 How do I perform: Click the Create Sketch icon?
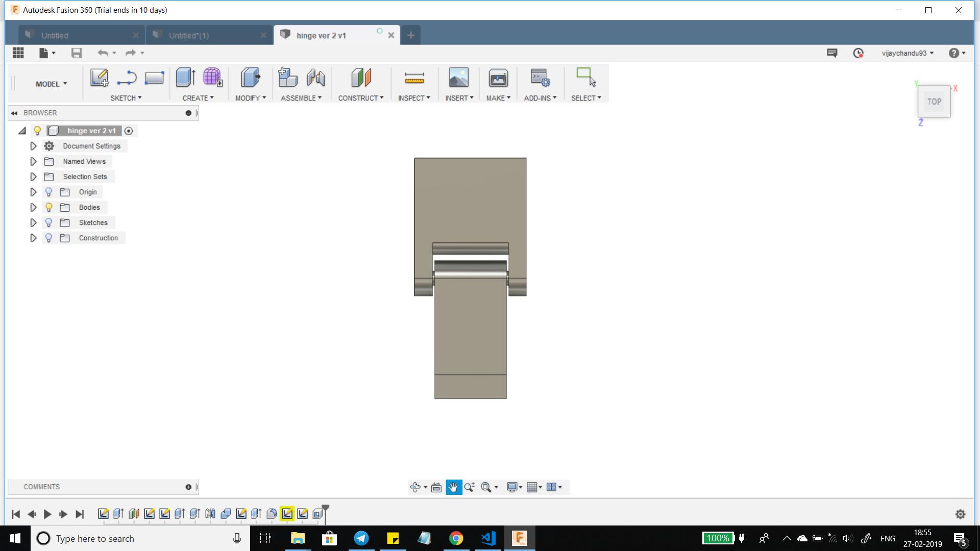[99, 78]
